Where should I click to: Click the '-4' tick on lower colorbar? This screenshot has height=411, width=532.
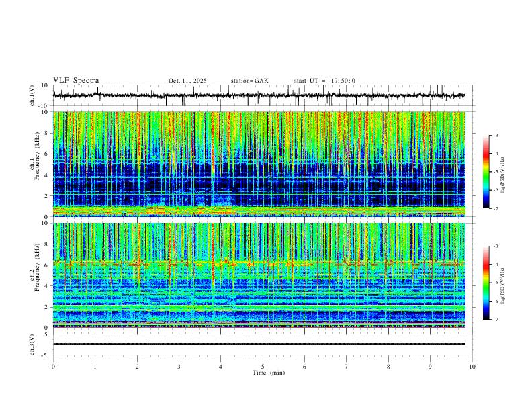point(495,265)
